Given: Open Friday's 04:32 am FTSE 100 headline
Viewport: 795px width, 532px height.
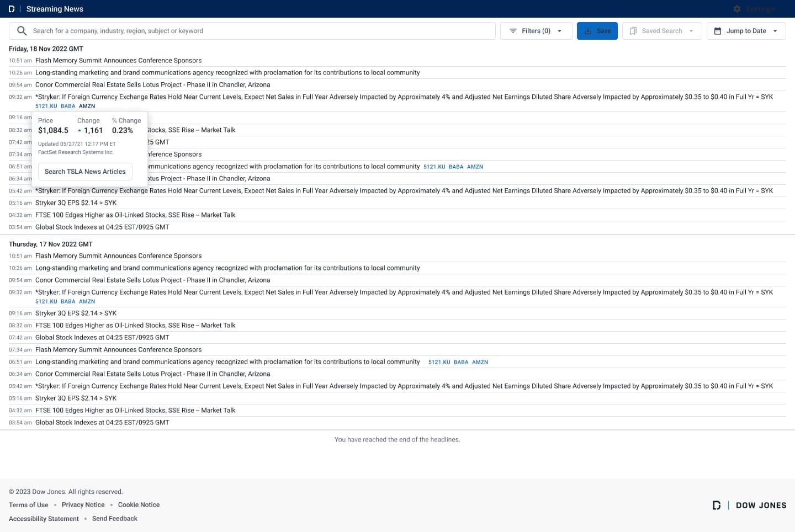Looking at the screenshot, I should tap(135, 215).
